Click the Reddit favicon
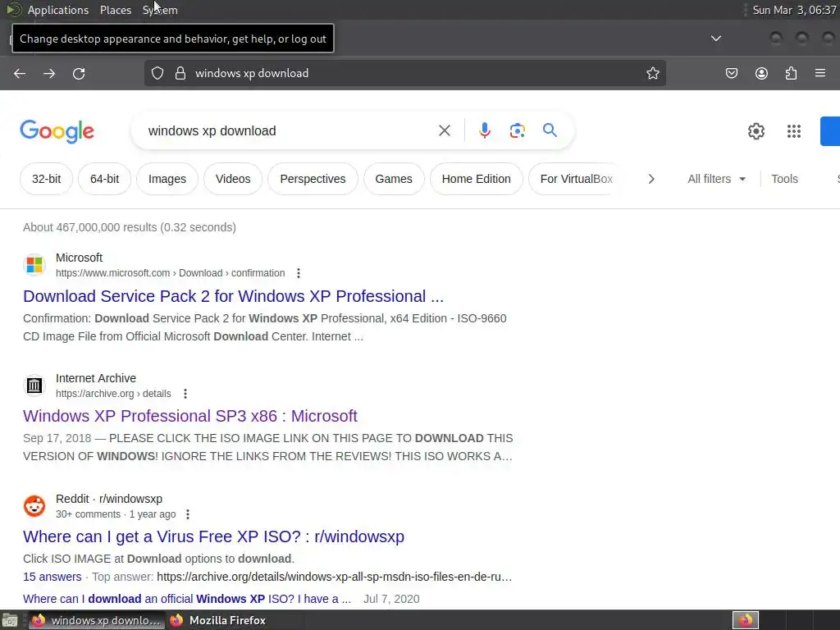This screenshot has width=840, height=630. [x=34, y=505]
